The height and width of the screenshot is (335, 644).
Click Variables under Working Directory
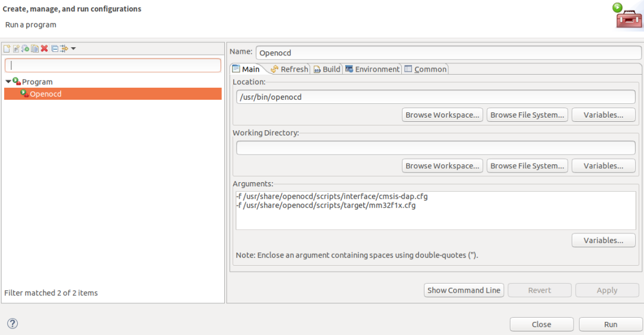coord(603,166)
